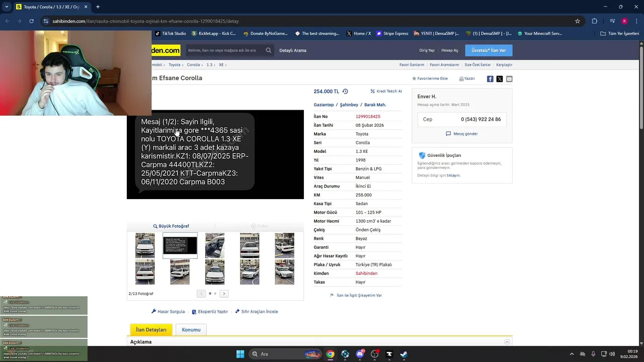Show hidden system tray icons
This screenshot has height=362, width=644.
572,354
